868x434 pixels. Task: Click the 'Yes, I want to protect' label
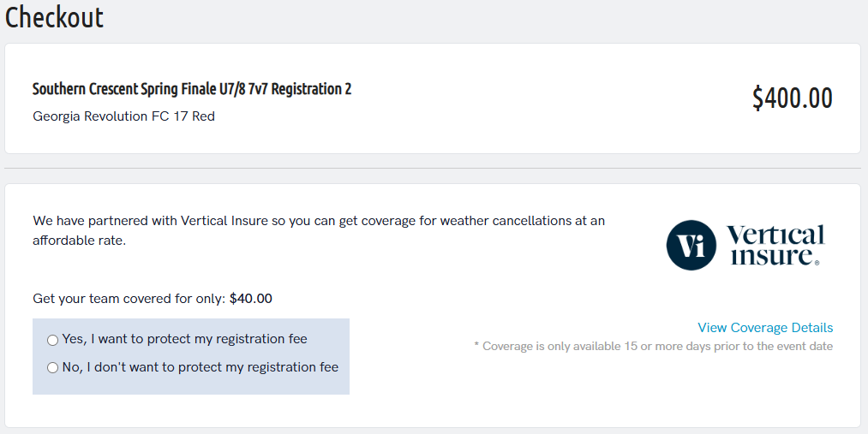click(x=184, y=339)
